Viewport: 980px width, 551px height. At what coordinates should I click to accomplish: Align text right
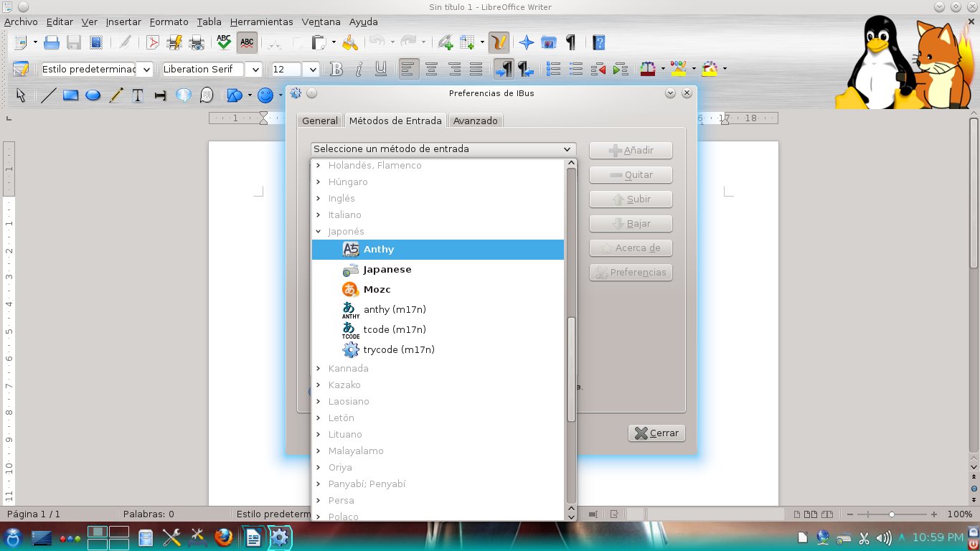(454, 69)
